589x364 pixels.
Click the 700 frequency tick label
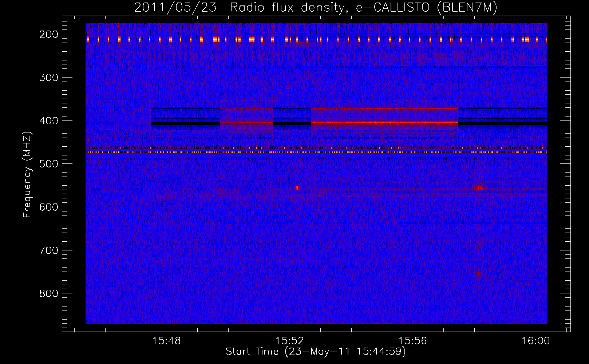48,250
